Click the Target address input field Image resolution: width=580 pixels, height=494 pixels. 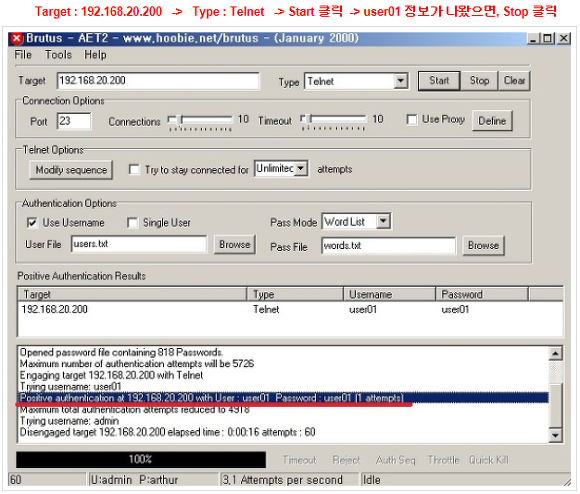click(158, 81)
